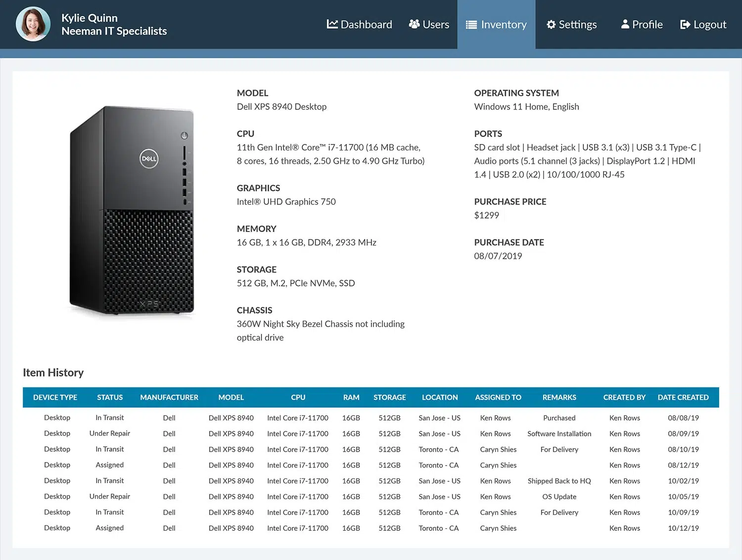Click the Assigned To column header
This screenshot has height=560, width=742.
[498, 397]
